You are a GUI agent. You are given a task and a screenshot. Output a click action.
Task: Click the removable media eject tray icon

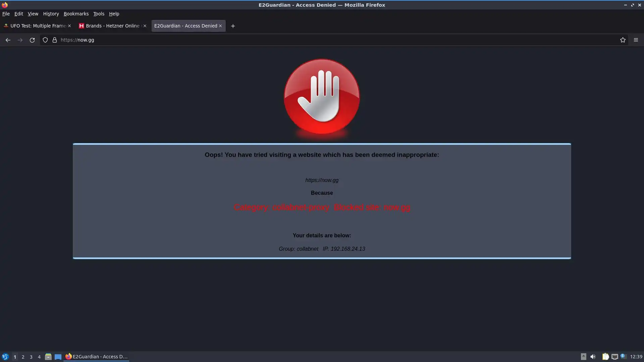coord(583,357)
